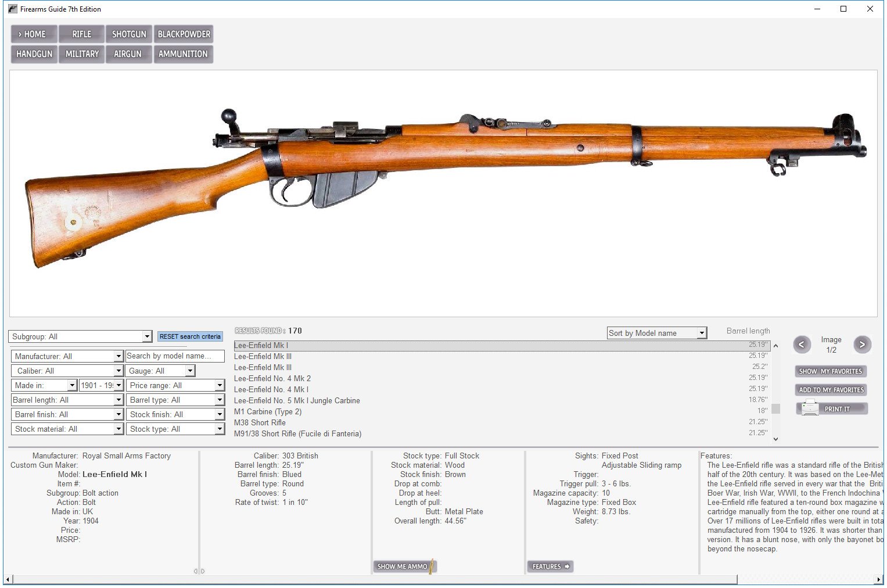Click the next image arrow button
The height and width of the screenshot is (588, 887).
(x=862, y=345)
